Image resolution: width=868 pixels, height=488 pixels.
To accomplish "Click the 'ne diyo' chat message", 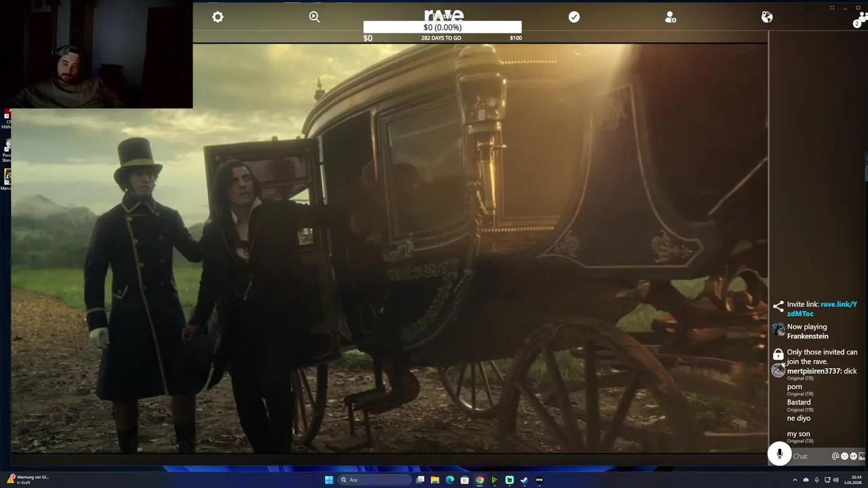I will pos(799,418).
